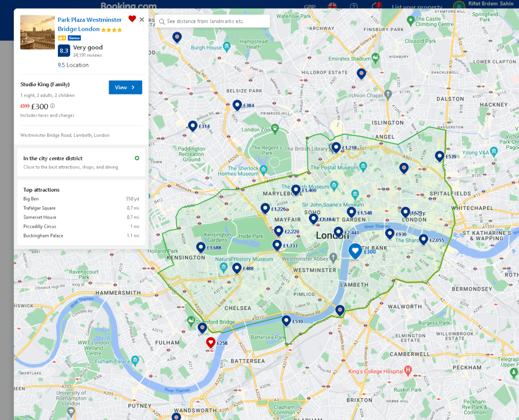Select the £384 map pin
This screenshot has height=420, width=519.
237,106
